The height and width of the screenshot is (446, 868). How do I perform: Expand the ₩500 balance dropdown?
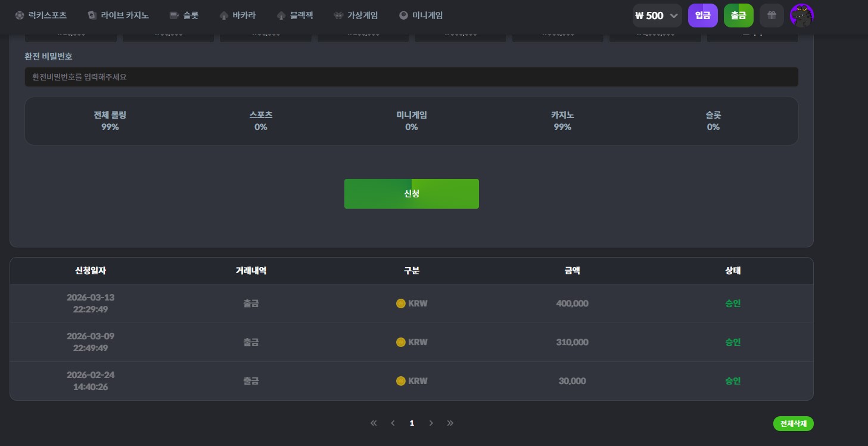[x=657, y=16]
